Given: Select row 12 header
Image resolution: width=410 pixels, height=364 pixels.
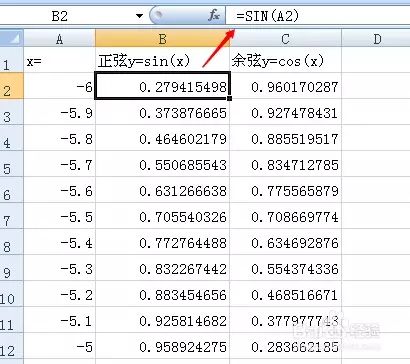Looking at the screenshot, I should point(11,346).
